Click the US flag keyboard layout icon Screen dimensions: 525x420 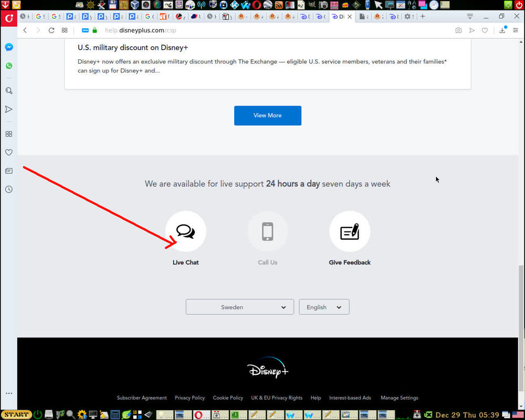pos(518,415)
